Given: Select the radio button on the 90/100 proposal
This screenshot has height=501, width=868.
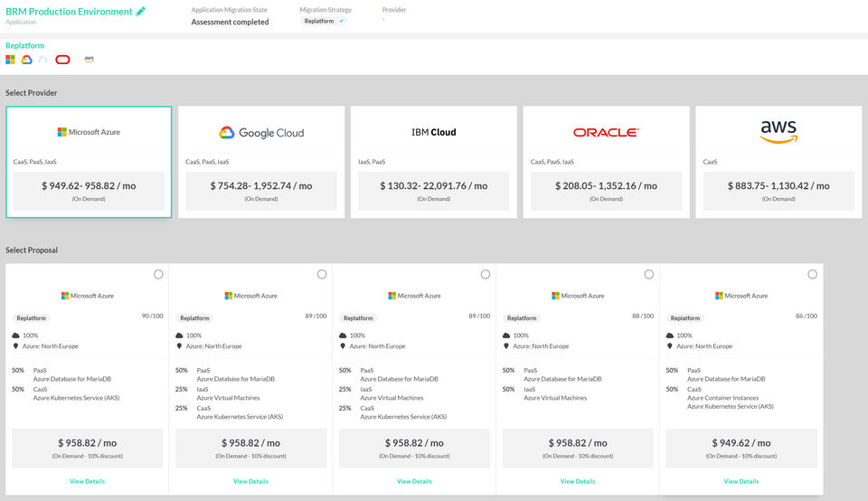Looking at the screenshot, I should click(158, 274).
